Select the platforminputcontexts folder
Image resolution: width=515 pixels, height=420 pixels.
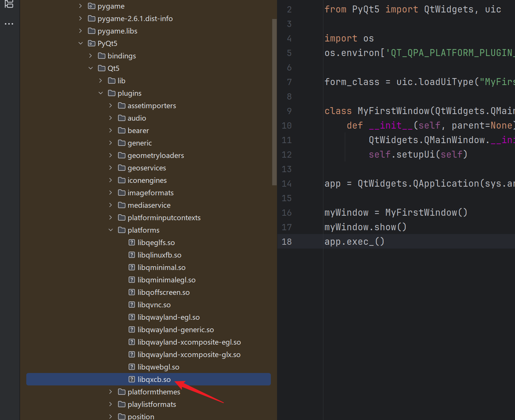click(x=164, y=217)
